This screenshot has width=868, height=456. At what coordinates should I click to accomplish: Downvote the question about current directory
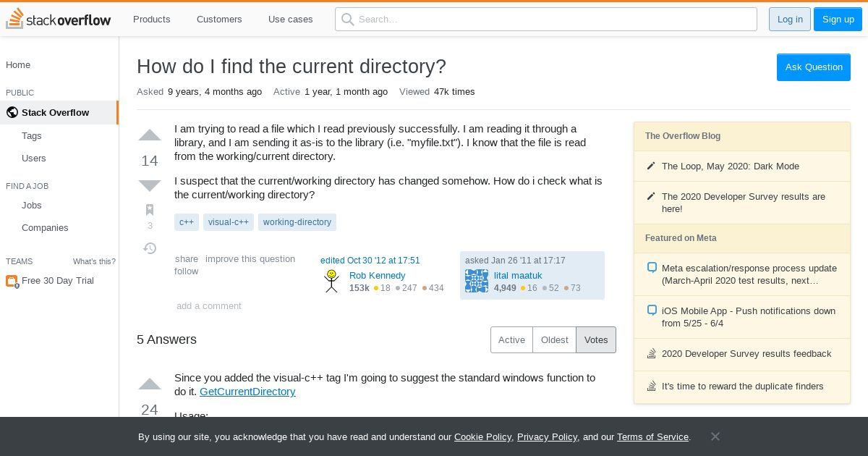pos(150,185)
